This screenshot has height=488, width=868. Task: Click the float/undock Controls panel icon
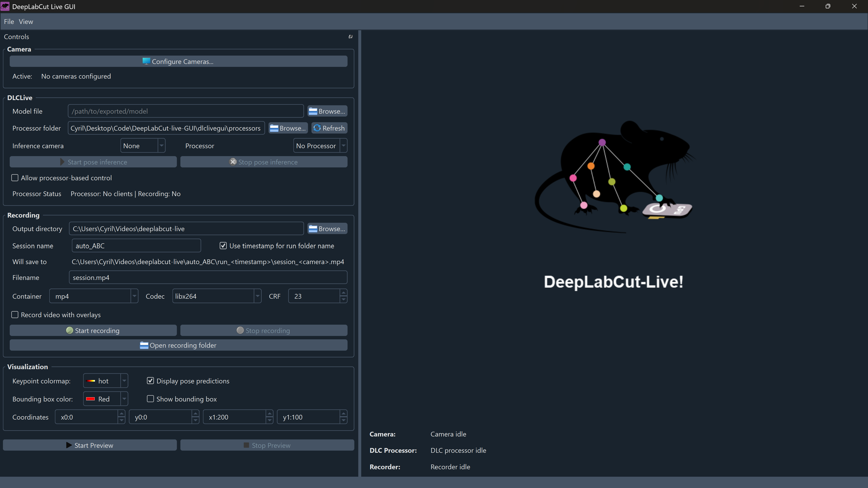350,37
